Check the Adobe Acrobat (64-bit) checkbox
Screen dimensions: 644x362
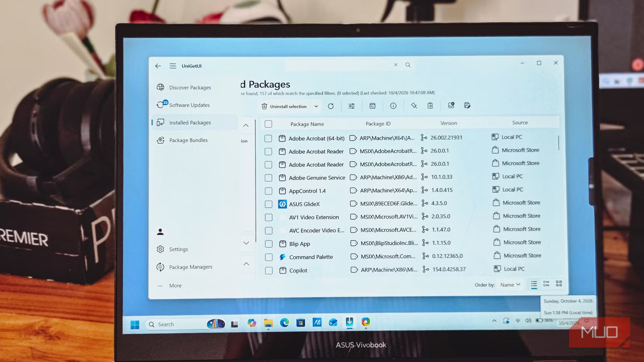coord(268,138)
